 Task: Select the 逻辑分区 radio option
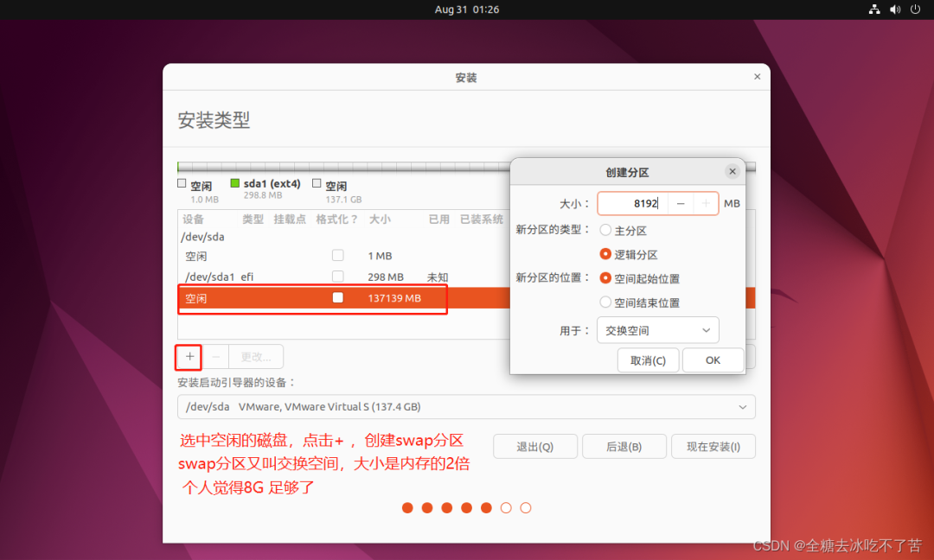[606, 255]
